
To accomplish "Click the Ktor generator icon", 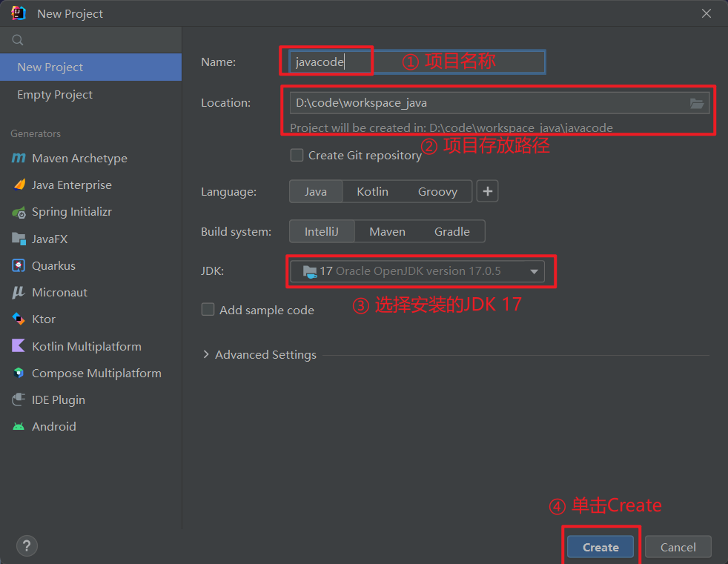I will pos(18,319).
